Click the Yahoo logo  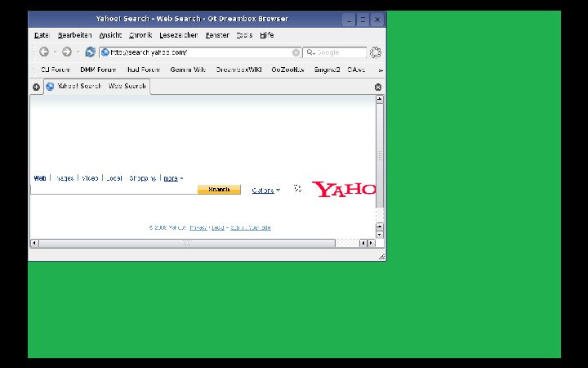pos(344,189)
